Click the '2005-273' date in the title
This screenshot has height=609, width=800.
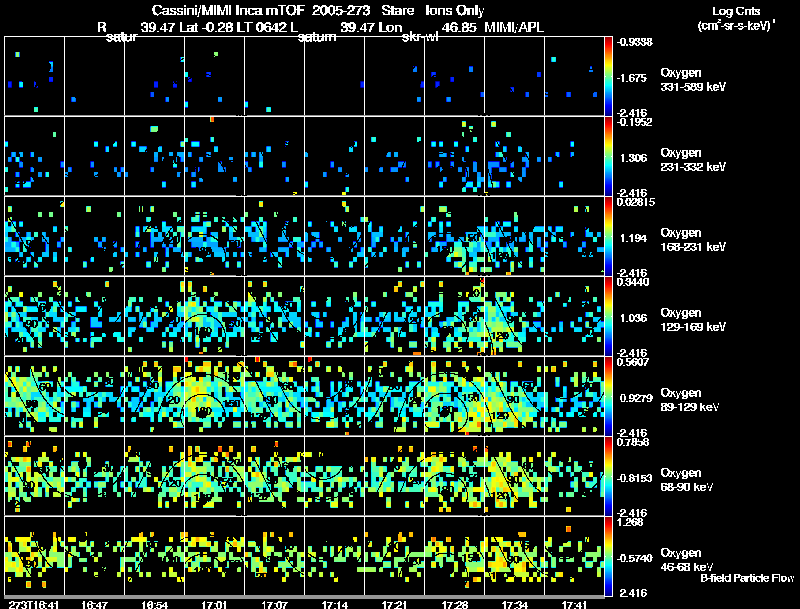(341, 10)
